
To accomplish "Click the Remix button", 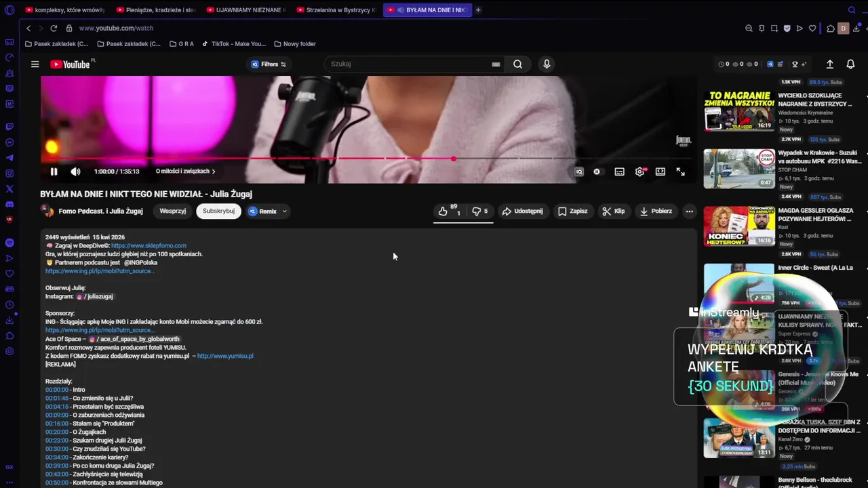I will tap(262, 211).
